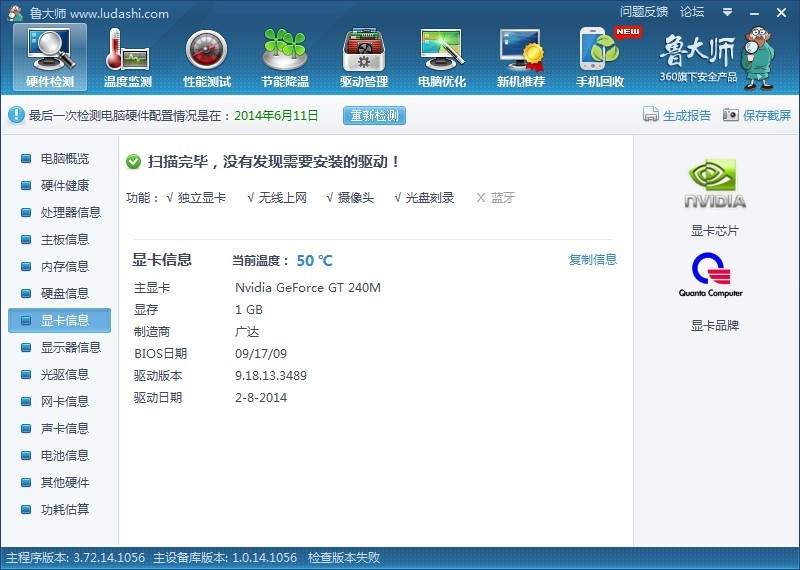The image size is (800, 570).
Task: Click the 独立显卡 feature label
Action: [202, 198]
